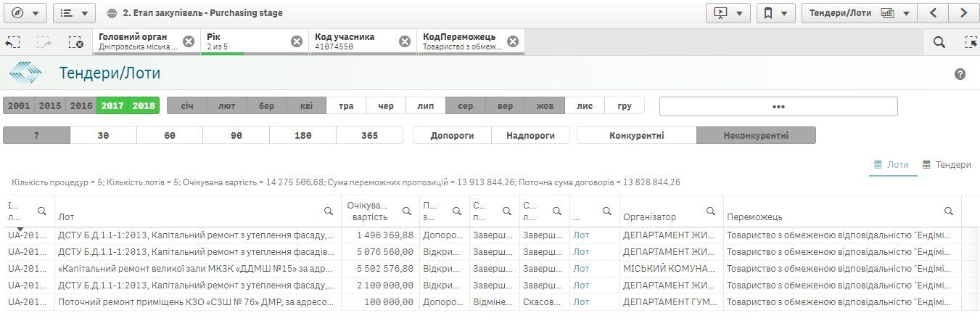980x324 pixels.
Task: Open the bookmarks menu
Action: (775, 13)
